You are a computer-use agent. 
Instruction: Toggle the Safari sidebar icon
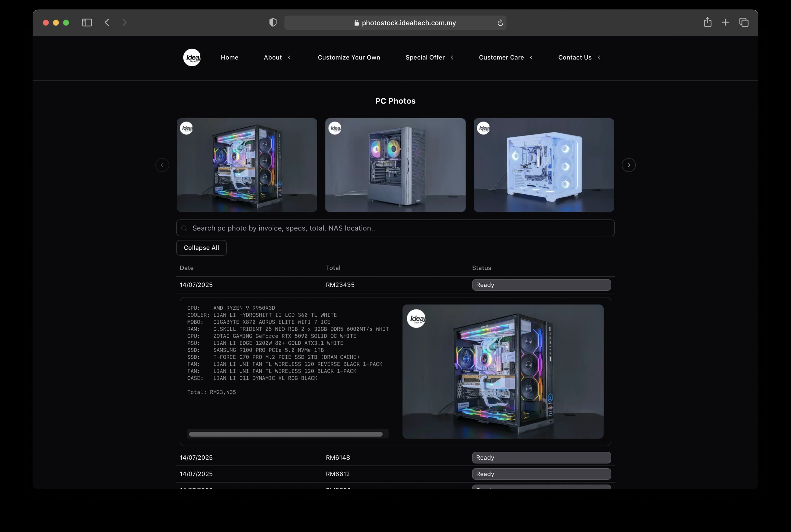coord(87,22)
